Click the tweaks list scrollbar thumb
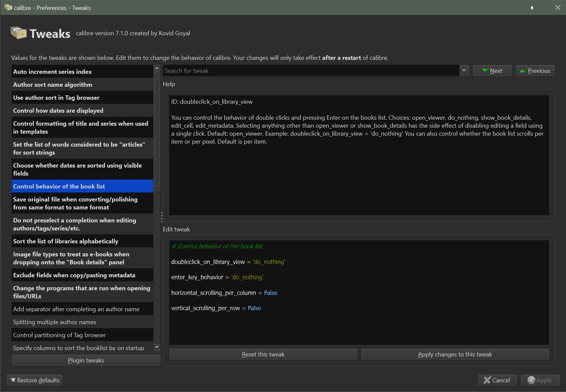 [157, 131]
